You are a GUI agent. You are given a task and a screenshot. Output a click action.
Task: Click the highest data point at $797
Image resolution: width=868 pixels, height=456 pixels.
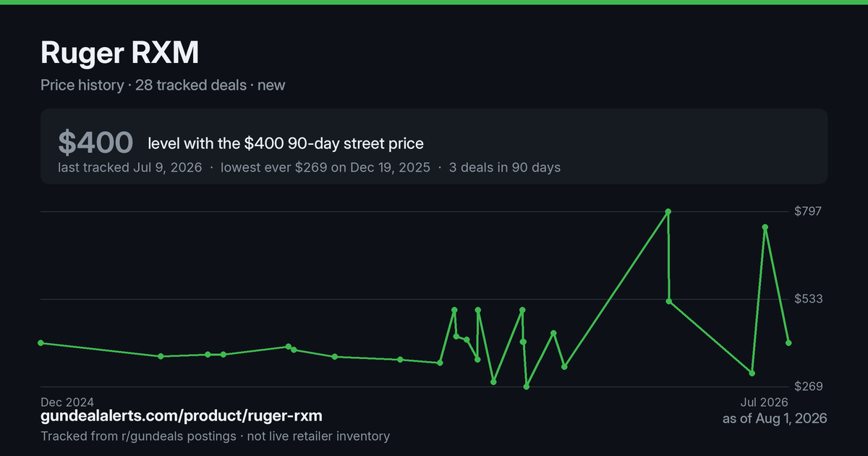click(x=668, y=211)
